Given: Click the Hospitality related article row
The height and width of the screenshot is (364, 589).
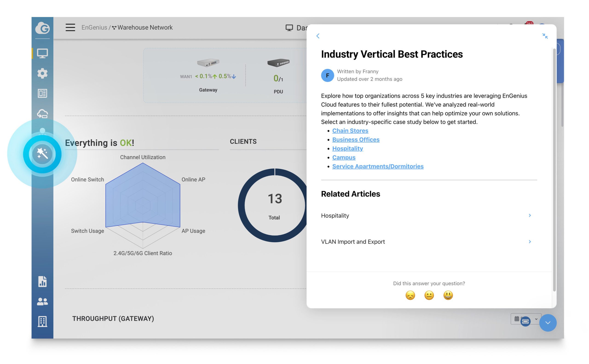Looking at the screenshot, I should click(429, 215).
